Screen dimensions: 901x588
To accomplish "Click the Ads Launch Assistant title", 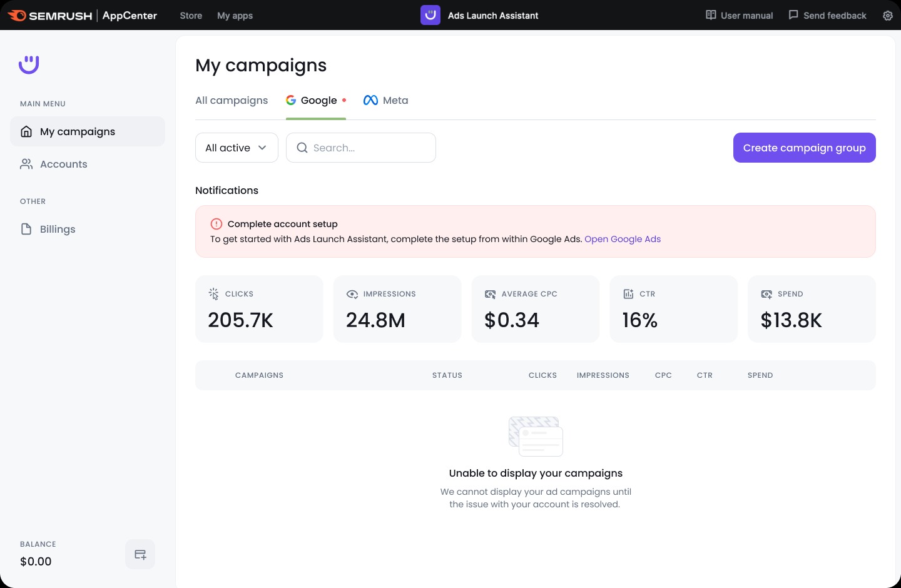I will (x=493, y=16).
